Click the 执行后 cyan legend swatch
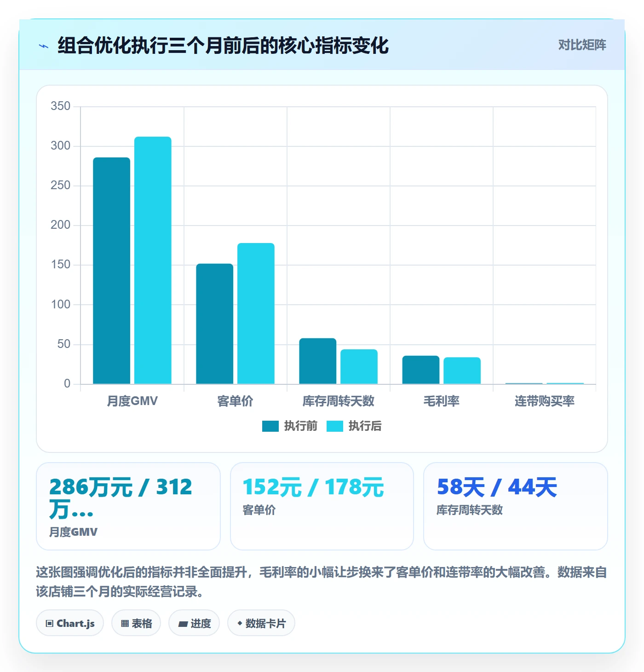 click(x=335, y=426)
